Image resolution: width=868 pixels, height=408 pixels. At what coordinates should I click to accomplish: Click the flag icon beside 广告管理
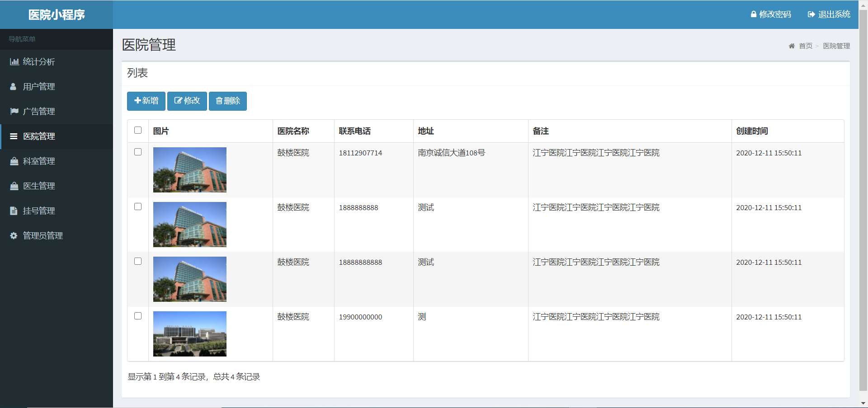coord(14,112)
